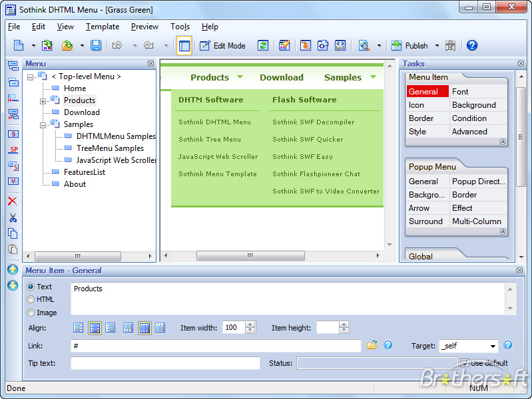
Task: Click the red X delete icon in sidebar
Action: [x=13, y=201]
